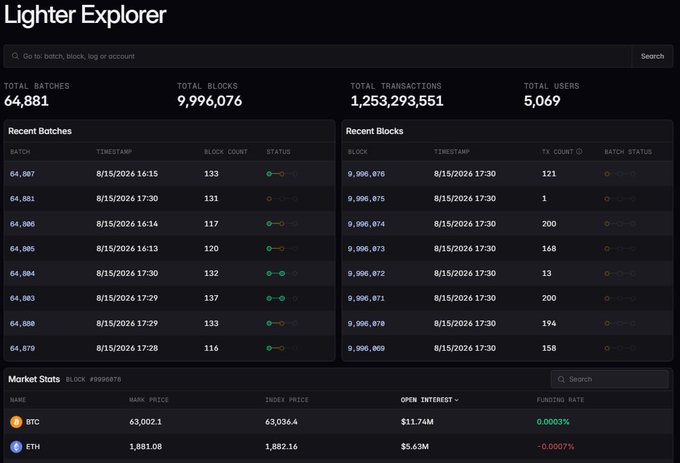Click the status indicator for batch 64,804

(x=281, y=273)
